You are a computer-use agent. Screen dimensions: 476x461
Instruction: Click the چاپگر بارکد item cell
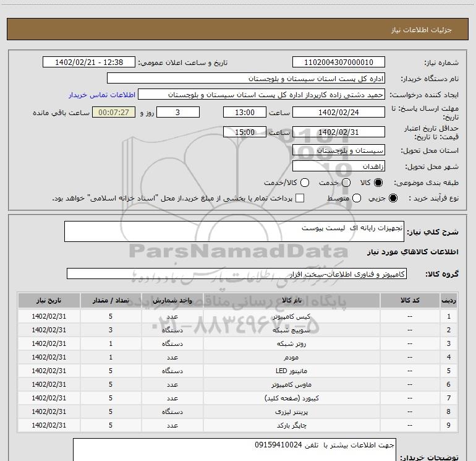click(291, 426)
